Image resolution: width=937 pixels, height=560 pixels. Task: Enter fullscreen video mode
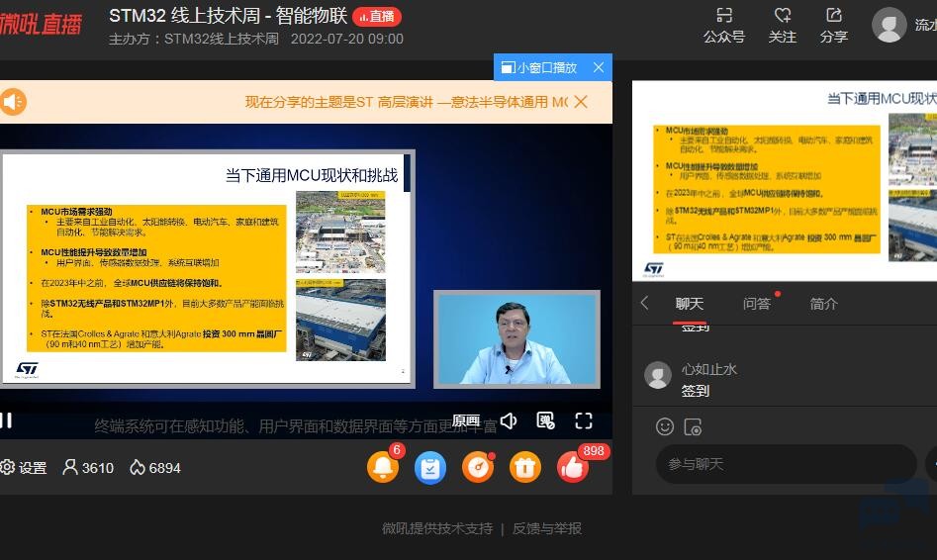point(583,420)
